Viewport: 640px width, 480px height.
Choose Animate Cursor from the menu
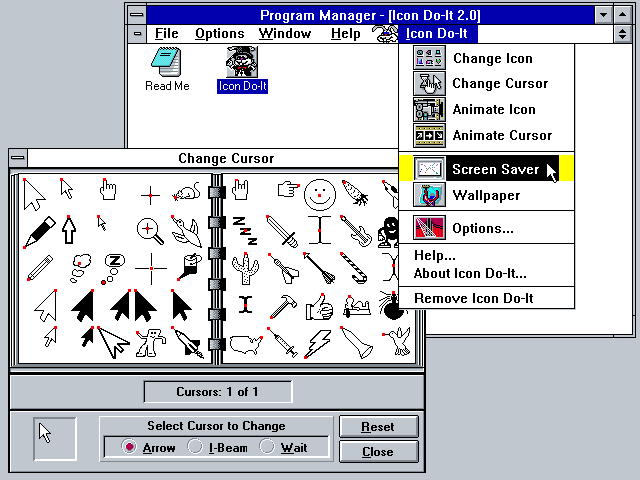tap(487, 135)
